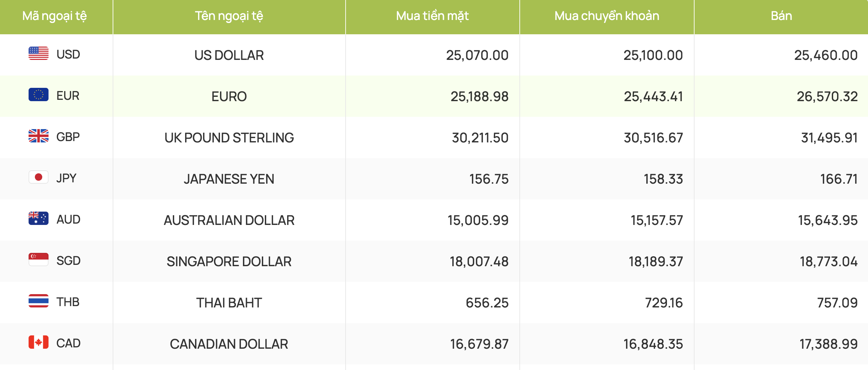868x370 pixels.
Task: Click the 'Bán' column header
Action: [781, 16]
